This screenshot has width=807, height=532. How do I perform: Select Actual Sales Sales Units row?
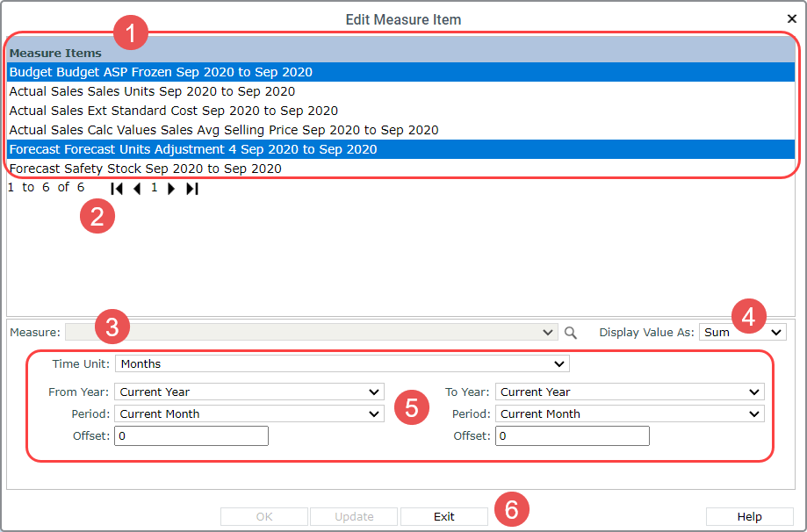tap(400, 91)
